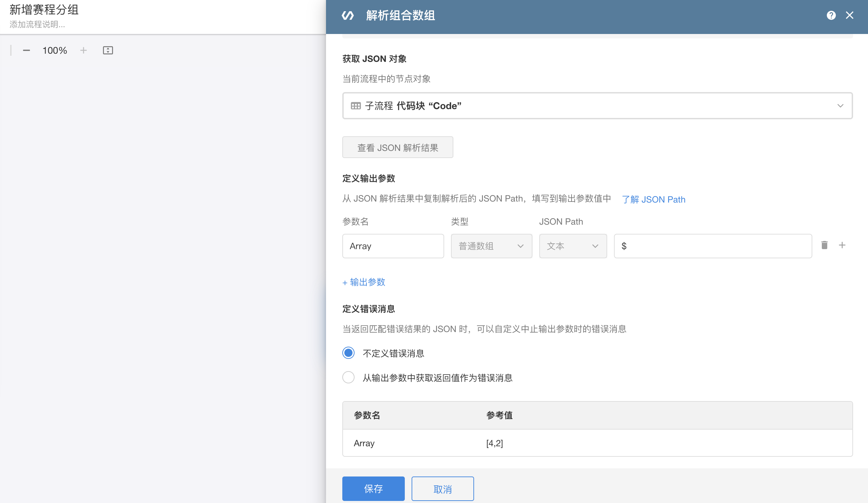Delete the Array output parameter row
868x503 pixels.
pyautogui.click(x=824, y=245)
